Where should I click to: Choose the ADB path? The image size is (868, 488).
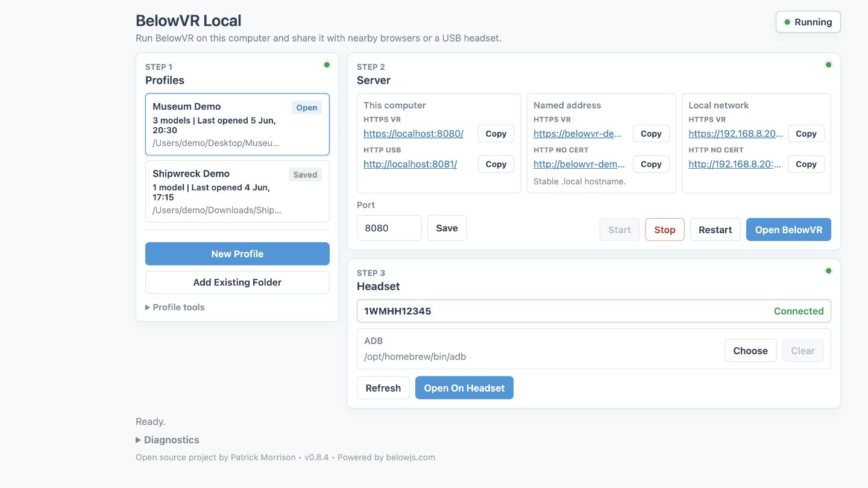pos(750,351)
